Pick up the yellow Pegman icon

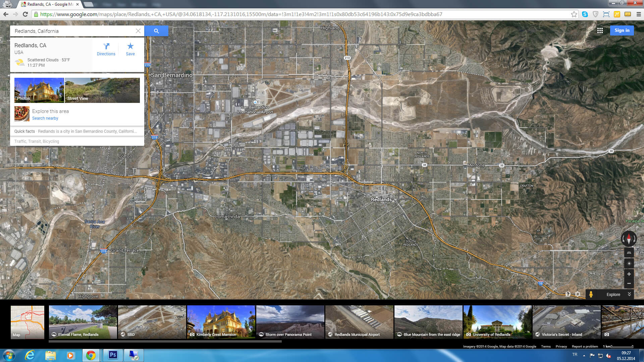tap(591, 294)
